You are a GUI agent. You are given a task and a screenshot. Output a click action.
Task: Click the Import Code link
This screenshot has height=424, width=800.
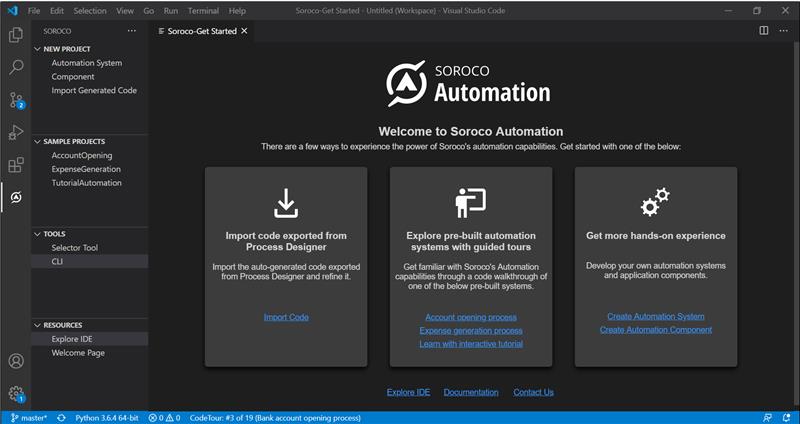(x=286, y=317)
